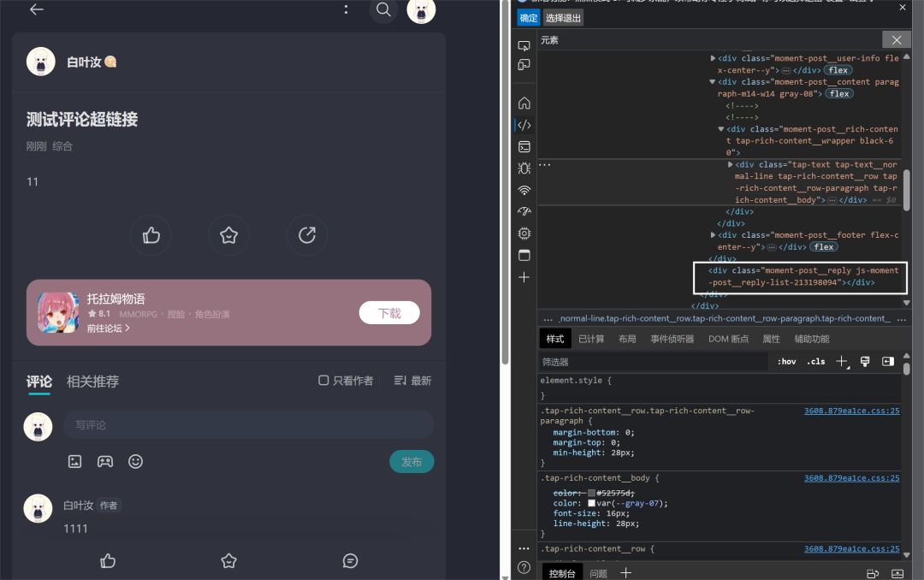924x580 pixels.
Task: Switch to 样式 tab
Action: (554, 339)
